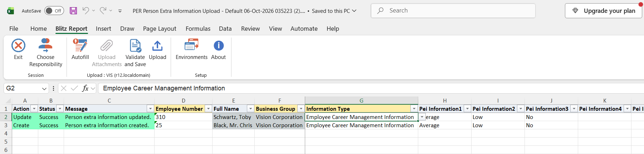Select the Average cell in row 3
Viewport: 644px width, 154px height.
[445, 125]
